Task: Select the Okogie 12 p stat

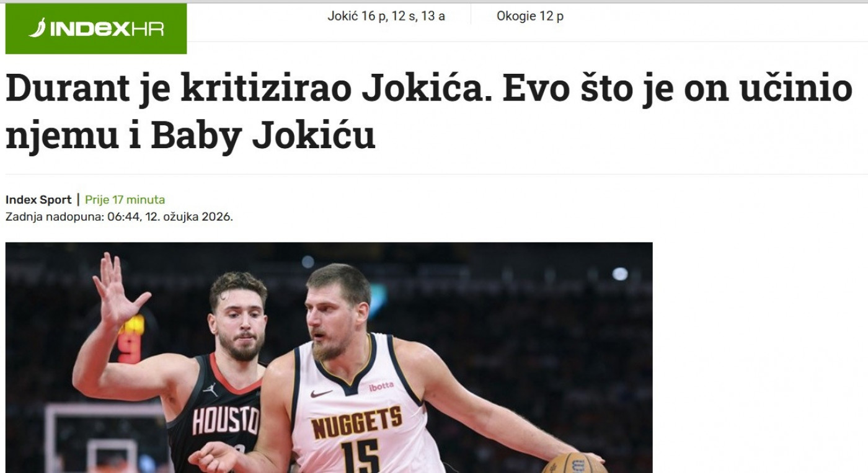Action: coord(530,17)
